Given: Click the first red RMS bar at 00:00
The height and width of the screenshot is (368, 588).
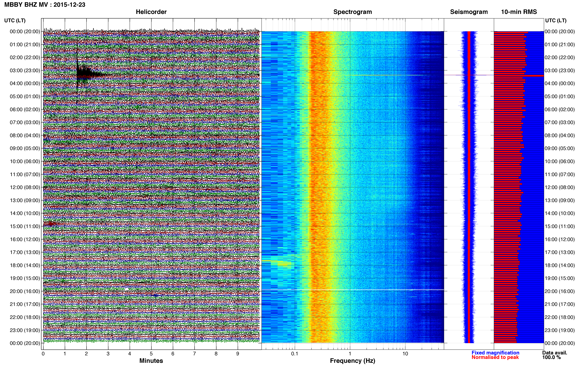Looking at the screenshot, I should pyautogui.click(x=511, y=32).
